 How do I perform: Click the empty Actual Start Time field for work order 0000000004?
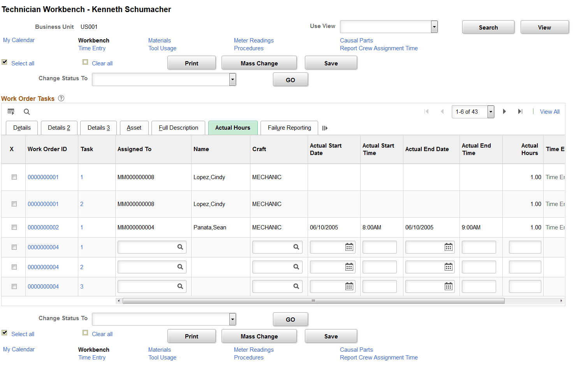[x=379, y=247]
